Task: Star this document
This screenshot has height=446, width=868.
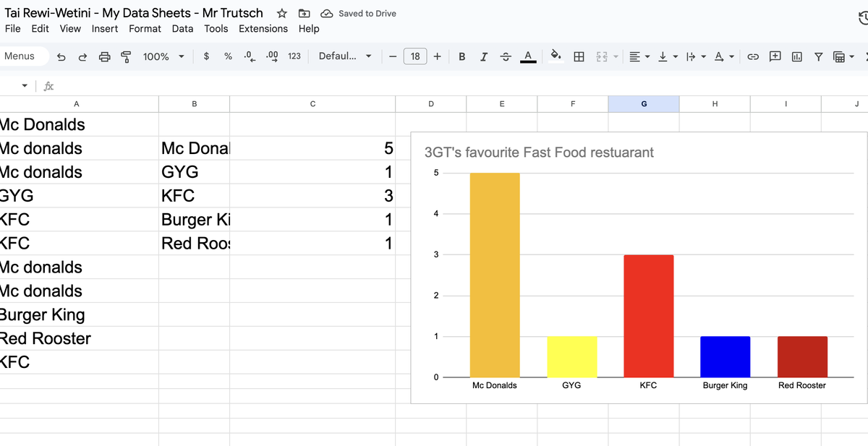Action: click(x=282, y=13)
